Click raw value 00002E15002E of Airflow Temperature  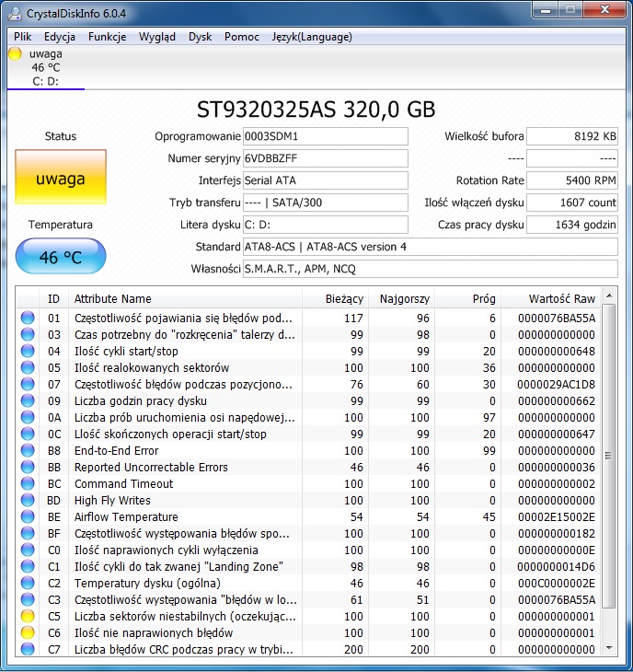(x=557, y=516)
